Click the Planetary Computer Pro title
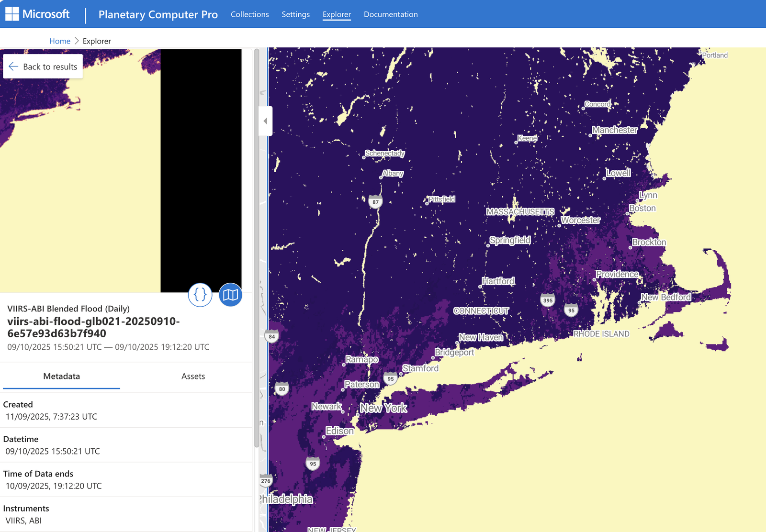This screenshot has width=766, height=532. click(158, 14)
